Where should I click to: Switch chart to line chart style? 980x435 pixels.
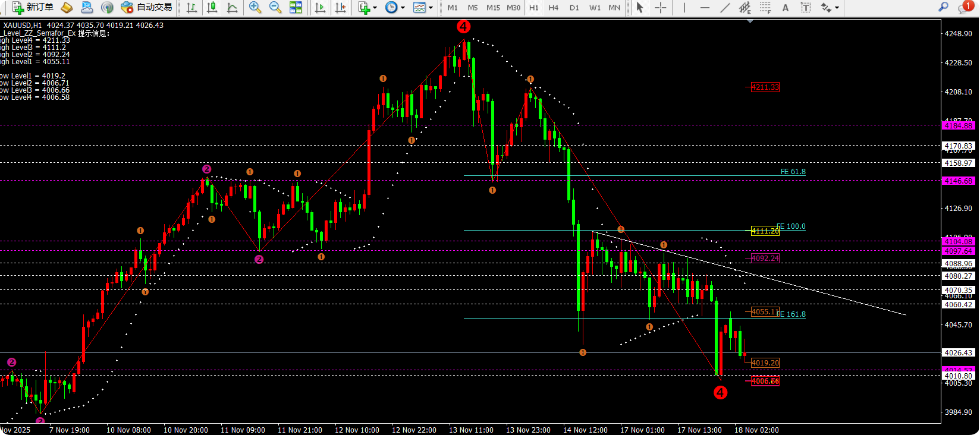pos(232,8)
